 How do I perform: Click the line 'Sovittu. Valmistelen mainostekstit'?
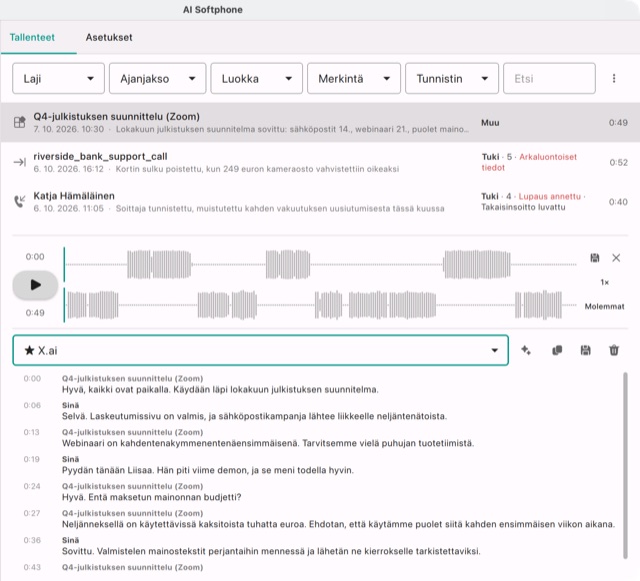271,551
